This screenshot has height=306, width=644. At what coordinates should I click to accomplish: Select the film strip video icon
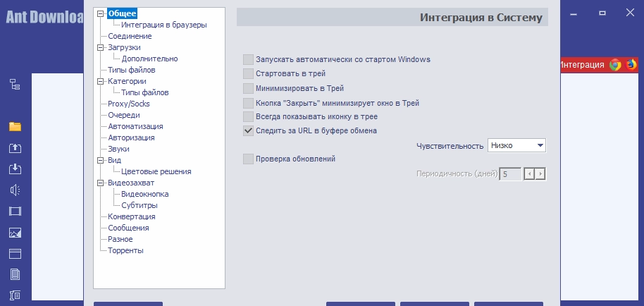click(15, 211)
